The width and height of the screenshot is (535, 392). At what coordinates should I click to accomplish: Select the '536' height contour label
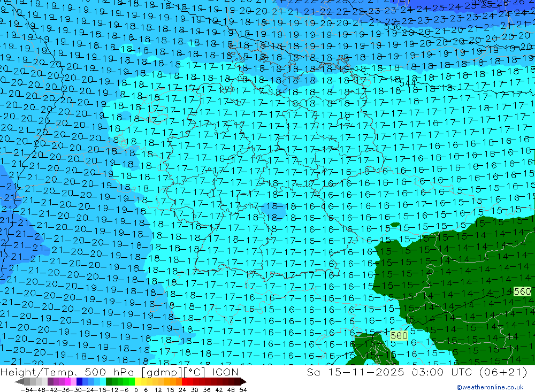[x=392, y=27]
